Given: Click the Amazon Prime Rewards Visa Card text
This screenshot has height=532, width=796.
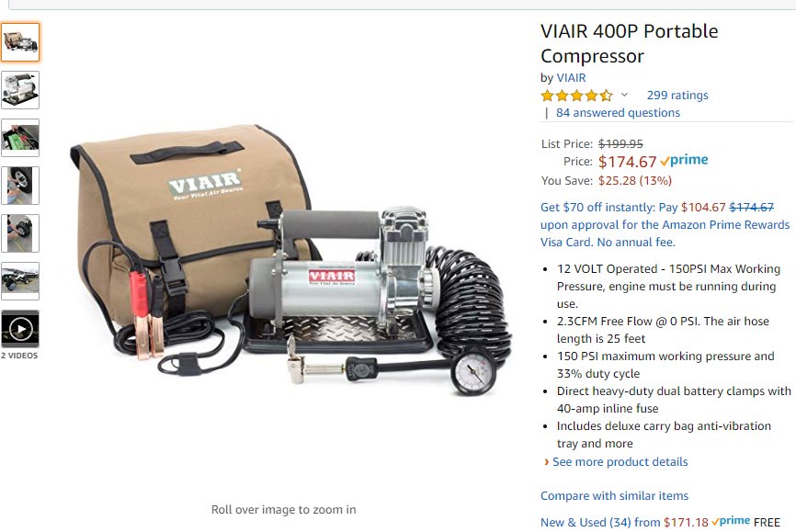Looking at the screenshot, I should (x=665, y=233).
